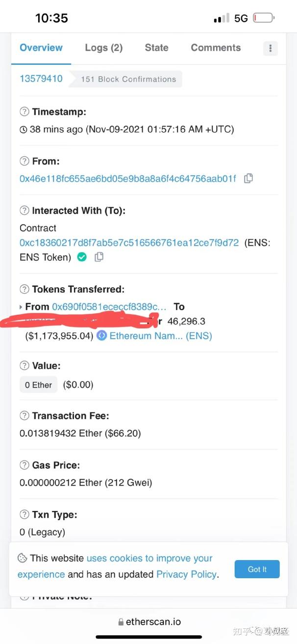
Task: Open sender address 0x46e118fc... link
Action: click(x=127, y=179)
